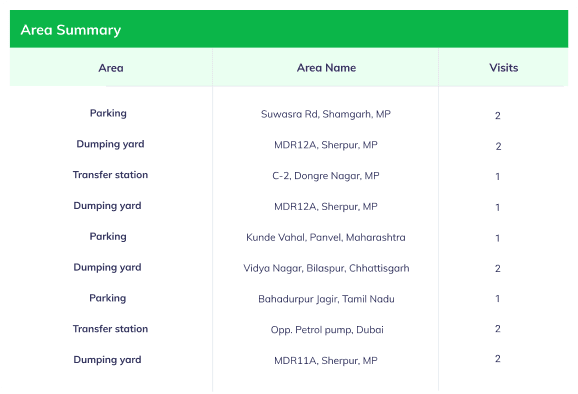The width and height of the screenshot is (578, 394).
Task: Select the Area Name column header
Action: pyautogui.click(x=326, y=68)
